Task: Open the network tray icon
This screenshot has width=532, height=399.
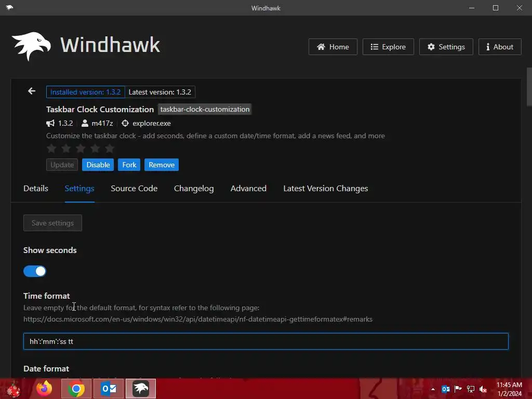Action: (x=471, y=389)
